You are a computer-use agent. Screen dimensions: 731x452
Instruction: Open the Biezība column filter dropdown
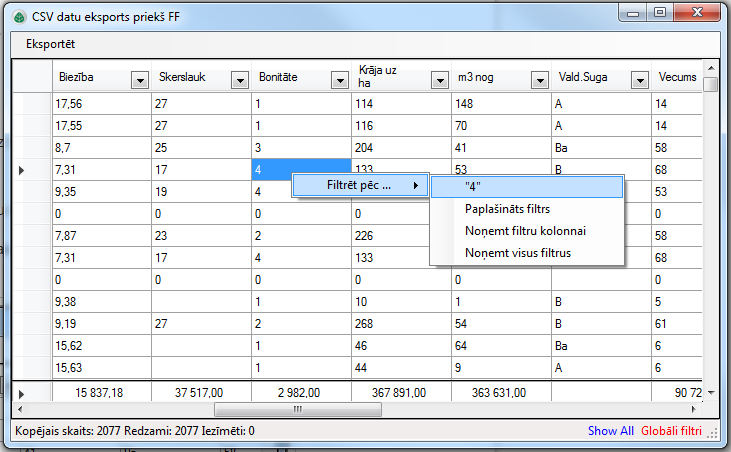coord(140,79)
